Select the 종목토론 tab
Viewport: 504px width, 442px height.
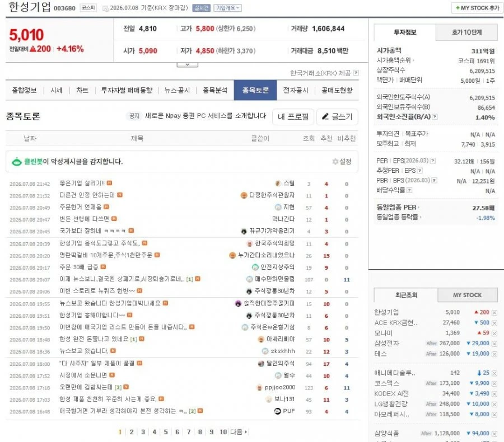click(x=255, y=90)
